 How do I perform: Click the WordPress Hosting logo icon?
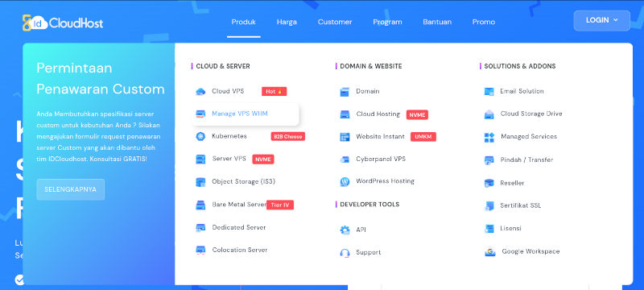345,181
